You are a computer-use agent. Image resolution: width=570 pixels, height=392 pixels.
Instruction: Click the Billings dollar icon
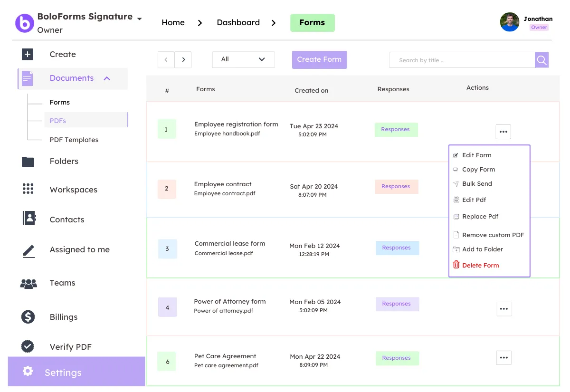coord(28,317)
